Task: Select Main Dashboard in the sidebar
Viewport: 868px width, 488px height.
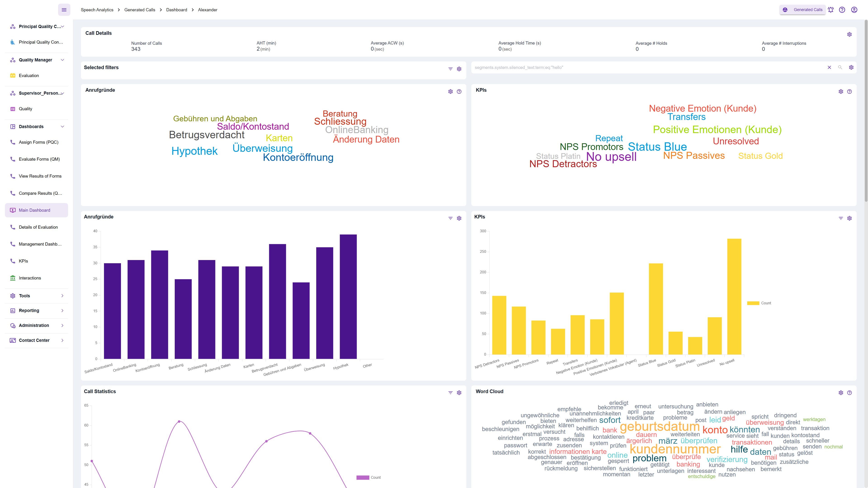Action: point(34,210)
